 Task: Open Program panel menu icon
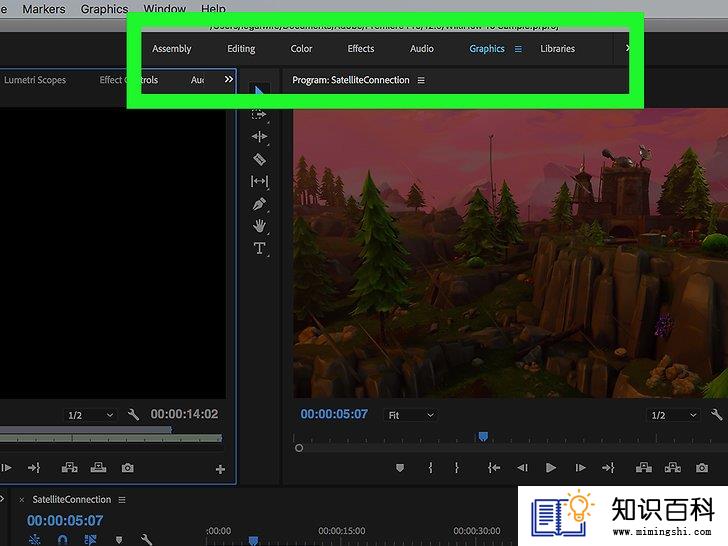pos(421,80)
